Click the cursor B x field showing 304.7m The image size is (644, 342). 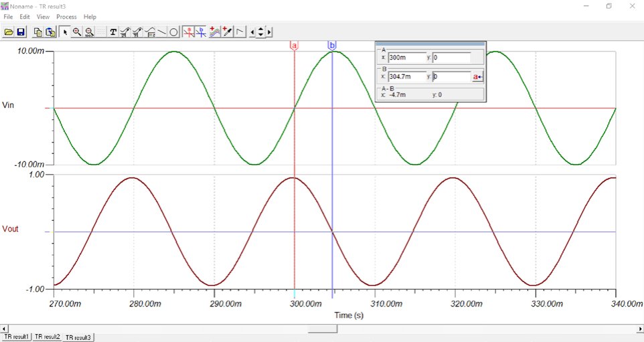(406, 77)
